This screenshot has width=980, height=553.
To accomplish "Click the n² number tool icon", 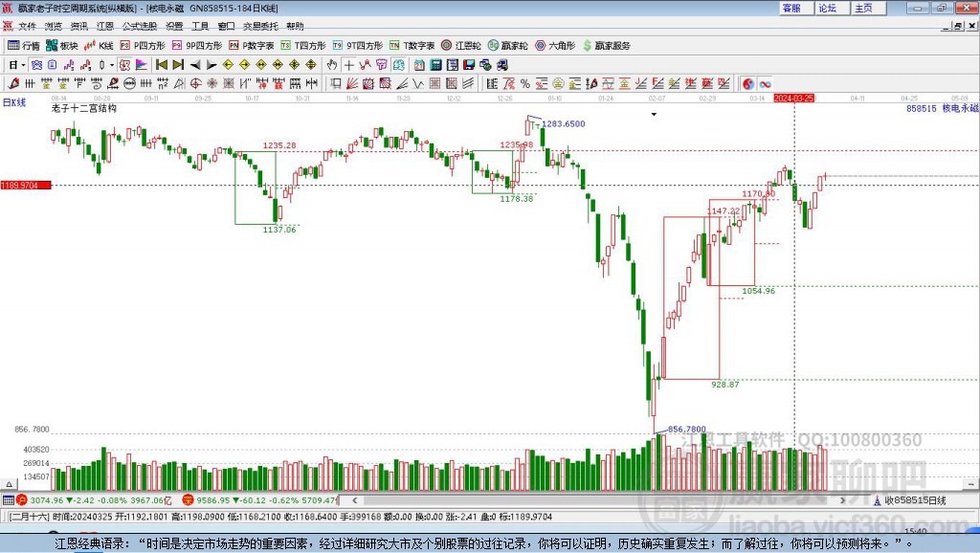I will [x=163, y=84].
